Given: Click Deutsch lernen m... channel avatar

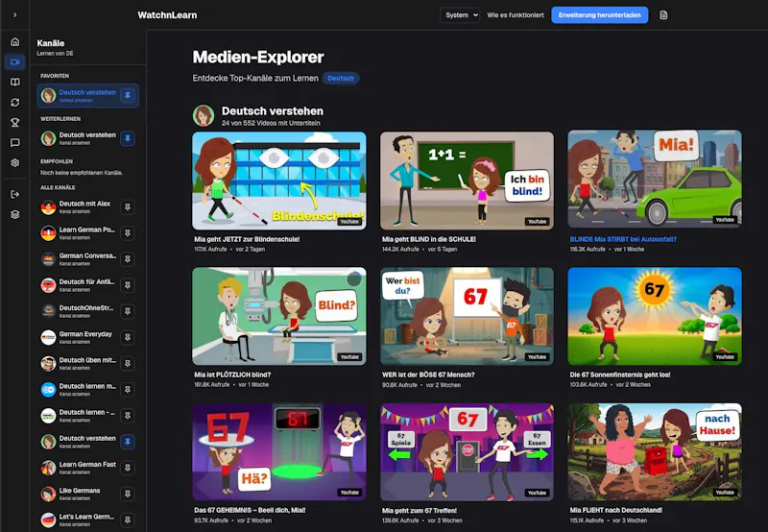Looking at the screenshot, I should point(48,390).
